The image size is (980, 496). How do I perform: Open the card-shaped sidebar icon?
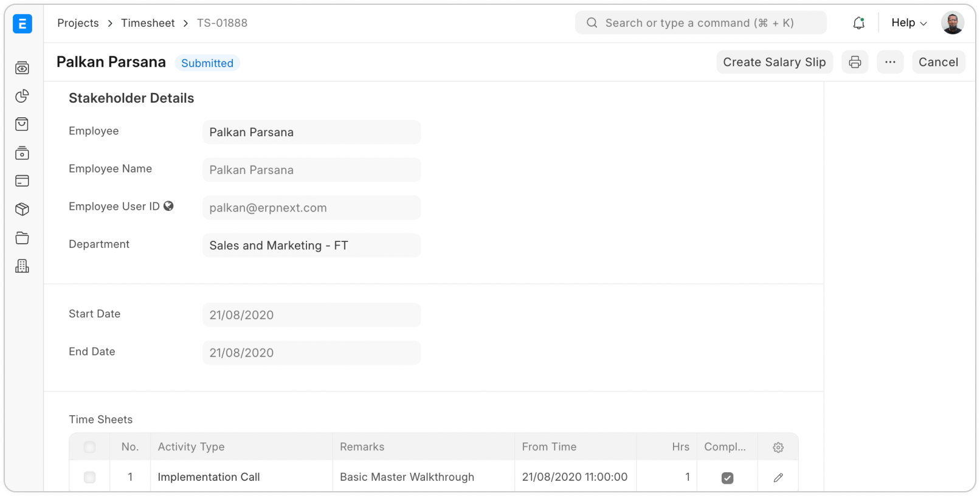tap(22, 181)
